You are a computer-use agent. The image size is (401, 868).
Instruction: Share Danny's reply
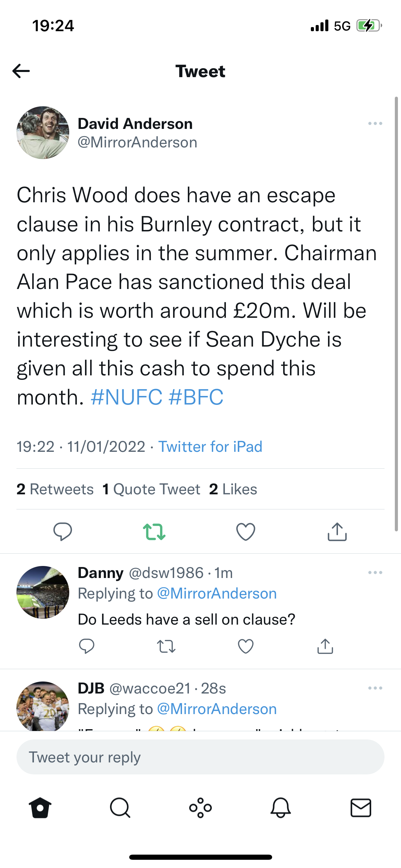[x=325, y=646]
